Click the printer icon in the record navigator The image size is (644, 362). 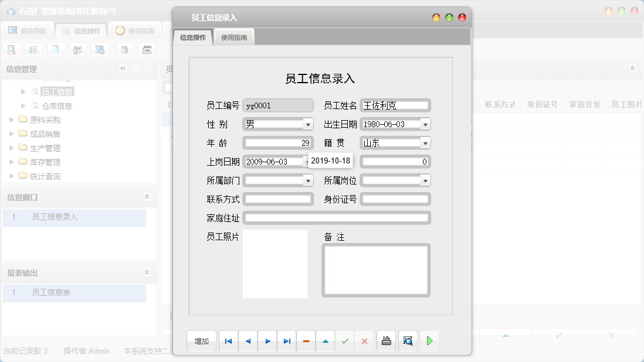point(386,340)
